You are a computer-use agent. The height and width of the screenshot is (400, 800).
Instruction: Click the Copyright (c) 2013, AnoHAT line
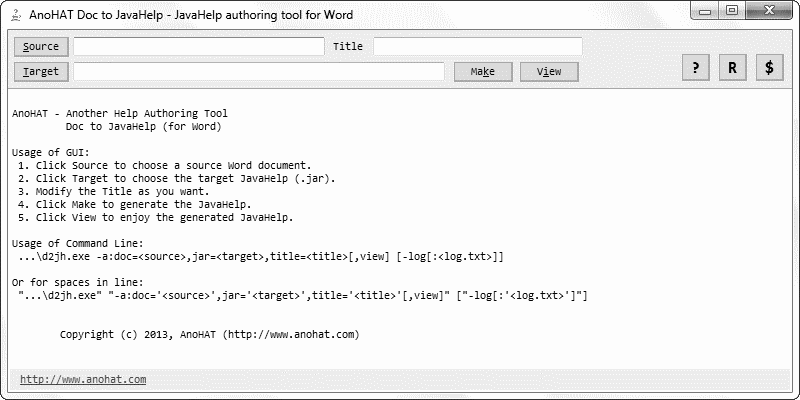tap(210, 335)
